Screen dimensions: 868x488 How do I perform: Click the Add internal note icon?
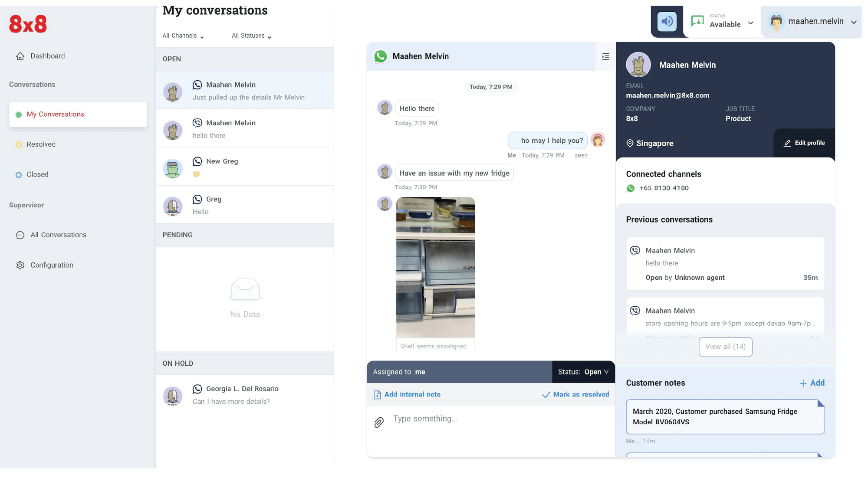click(377, 395)
